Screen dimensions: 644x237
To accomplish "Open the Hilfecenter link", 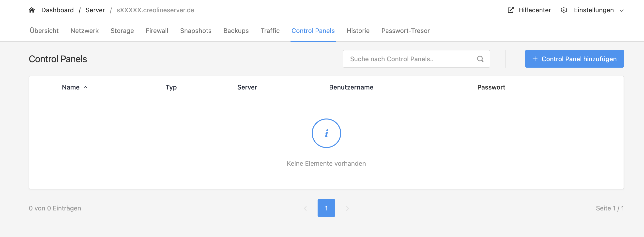I will click(534, 10).
